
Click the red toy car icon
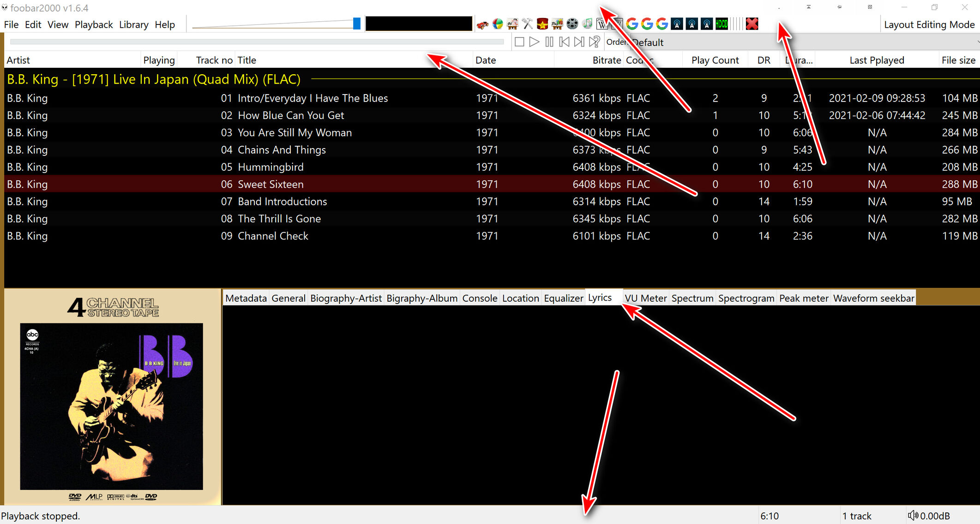[x=482, y=24]
